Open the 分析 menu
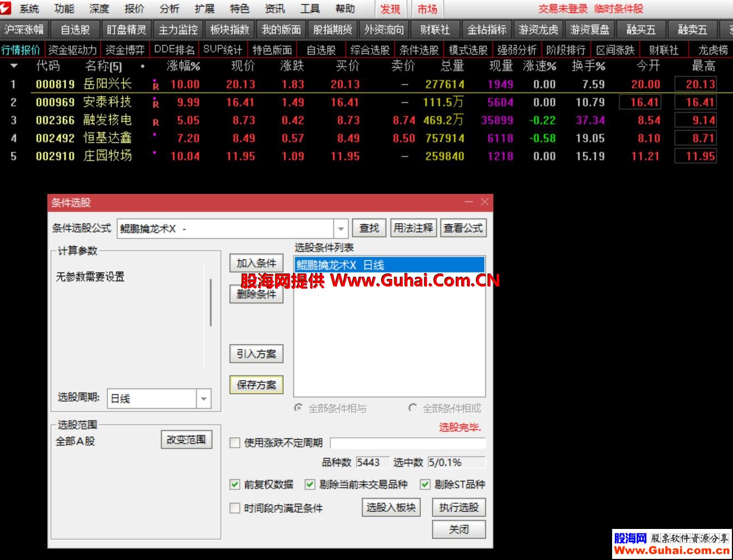Image resolution: width=733 pixels, height=560 pixels. click(169, 9)
